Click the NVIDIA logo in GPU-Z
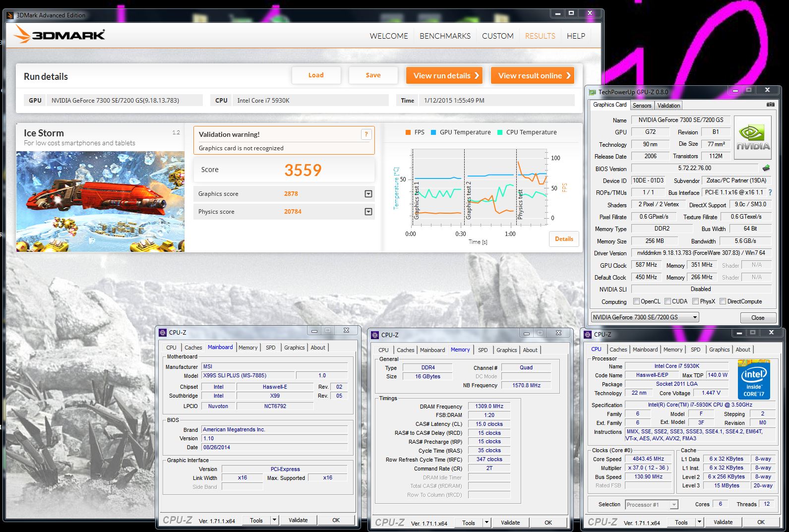The image size is (789, 532). (x=752, y=137)
